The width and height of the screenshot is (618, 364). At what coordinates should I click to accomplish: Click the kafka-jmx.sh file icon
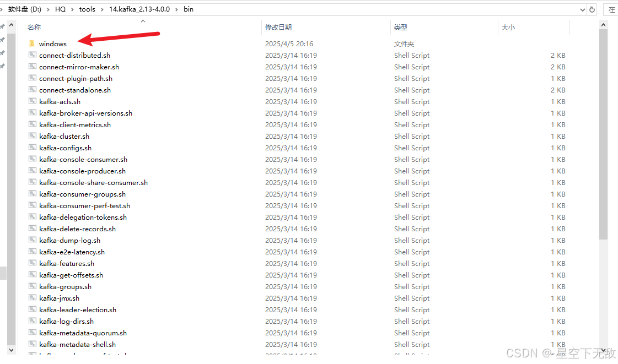(33, 298)
